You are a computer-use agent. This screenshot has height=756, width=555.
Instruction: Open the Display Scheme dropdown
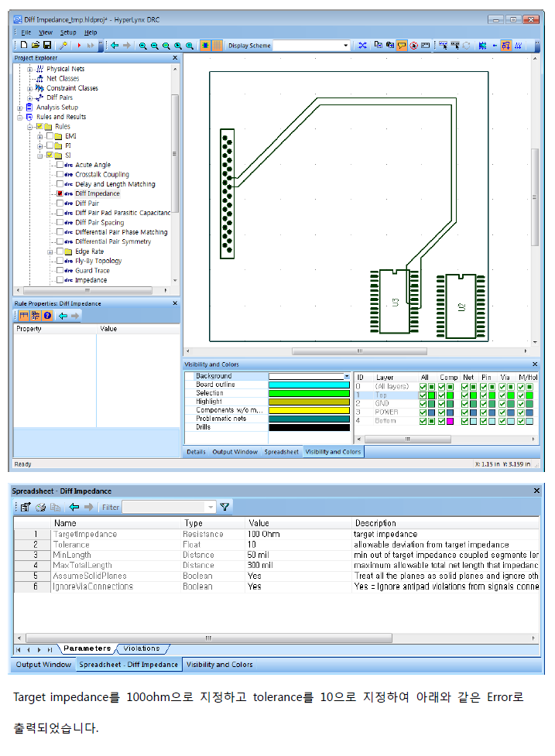tap(345, 46)
